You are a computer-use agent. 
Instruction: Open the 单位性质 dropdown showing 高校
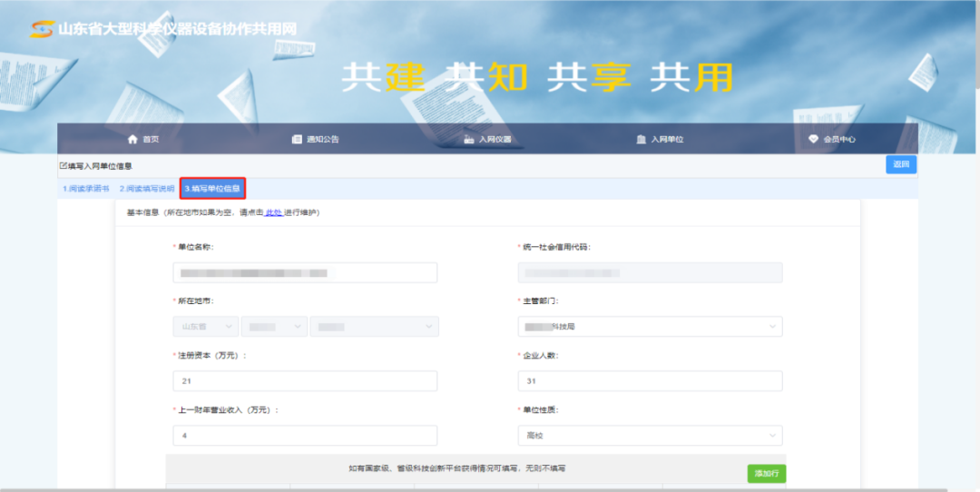point(650,436)
